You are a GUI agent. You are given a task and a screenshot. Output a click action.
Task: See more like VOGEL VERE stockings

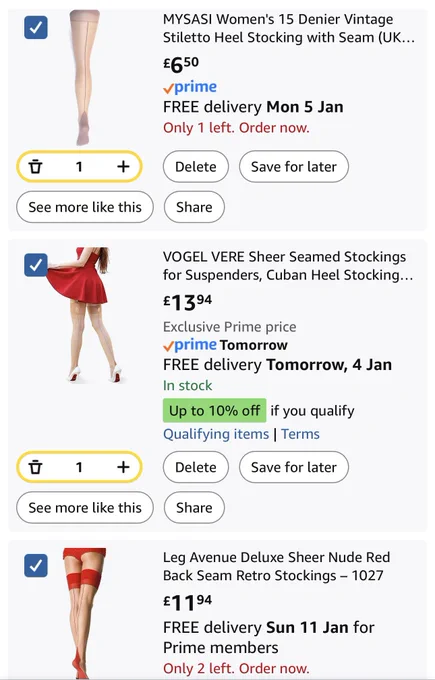(85, 507)
